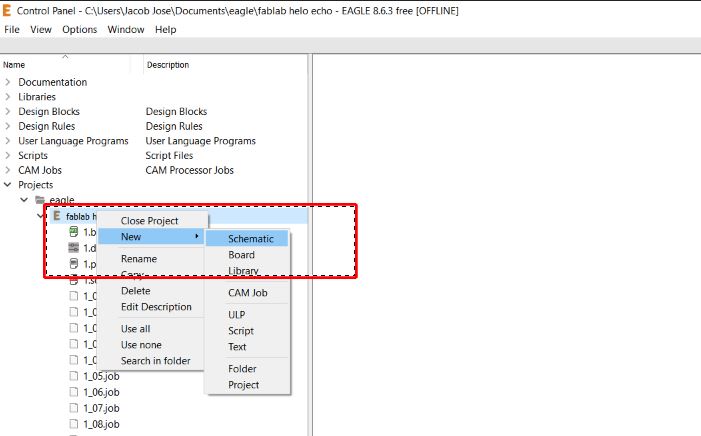Open the Window menu
701x436 pixels.
point(126,30)
